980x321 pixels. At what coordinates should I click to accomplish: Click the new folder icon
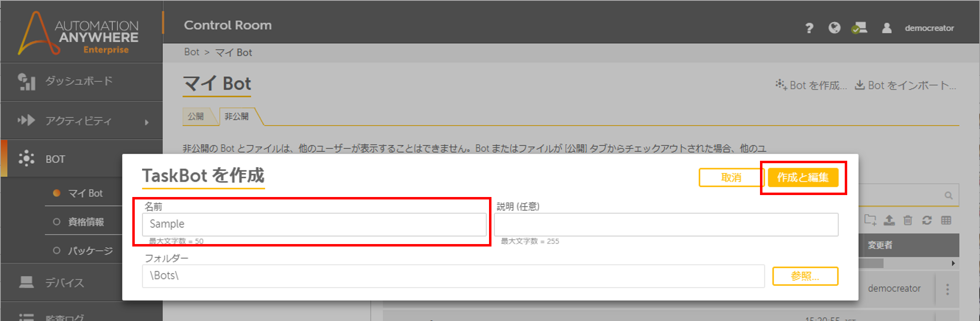[x=870, y=220]
